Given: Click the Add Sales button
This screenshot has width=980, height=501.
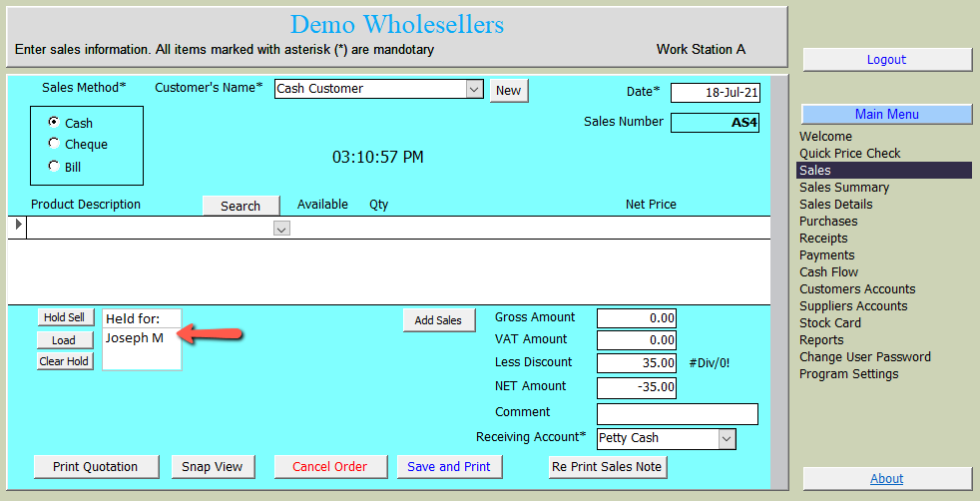Looking at the screenshot, I should (x=438, y=320).
